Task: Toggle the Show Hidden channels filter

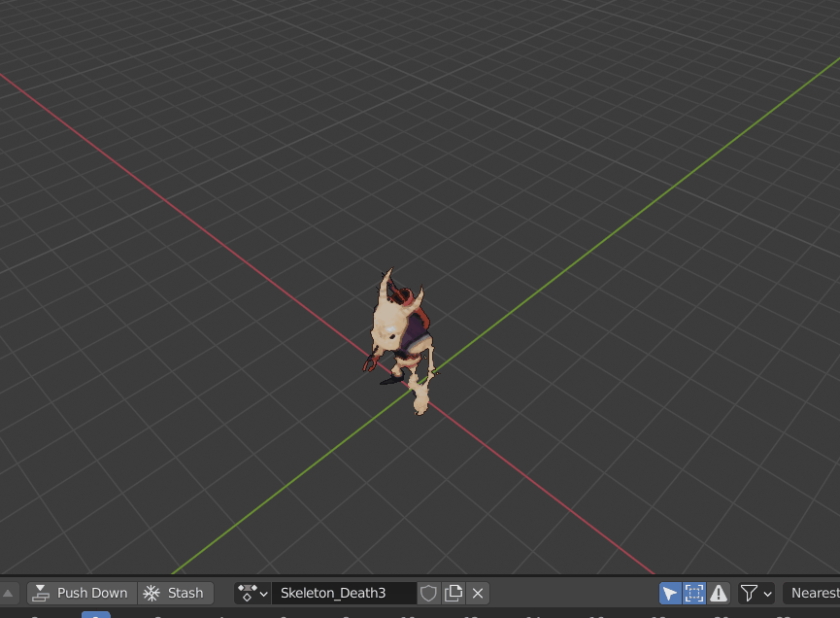Action: pyautogui.click(x=693, y=593)
